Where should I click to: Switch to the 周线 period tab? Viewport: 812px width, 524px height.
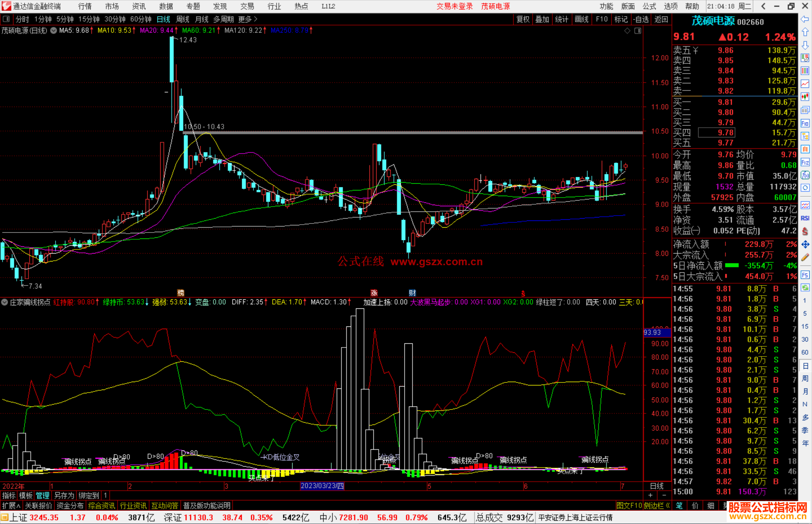(183, 19)
